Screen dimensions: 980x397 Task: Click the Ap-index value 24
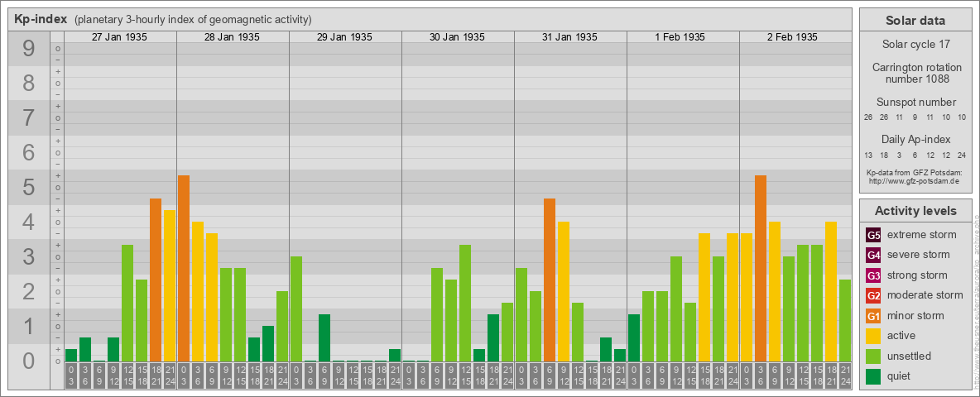click(962, 155)
